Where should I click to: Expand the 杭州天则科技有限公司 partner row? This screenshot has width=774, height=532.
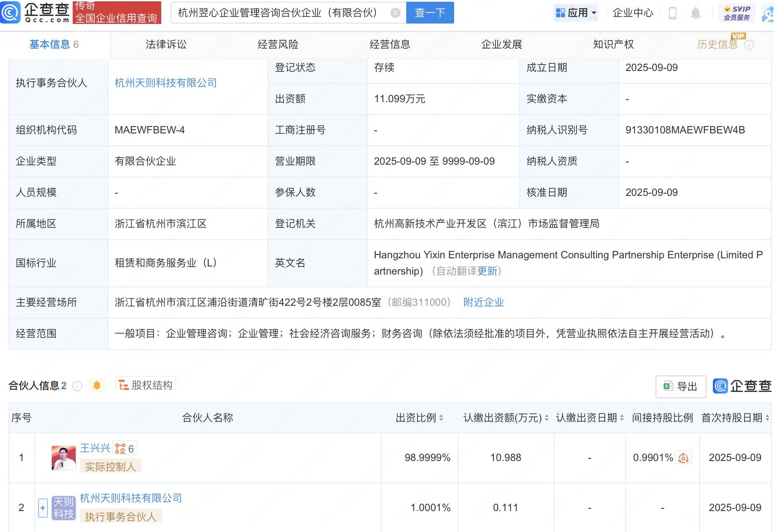pyautogui.click(x=43, y=508)
